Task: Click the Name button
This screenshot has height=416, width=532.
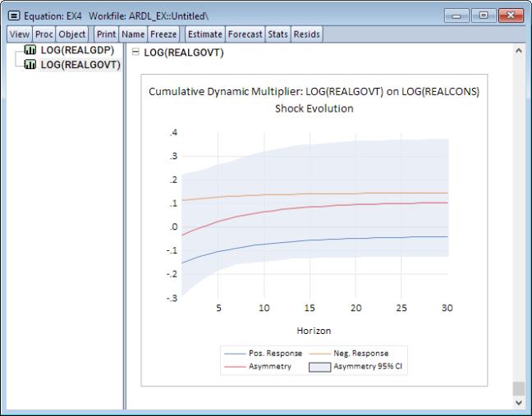Action: coord(133,34)
